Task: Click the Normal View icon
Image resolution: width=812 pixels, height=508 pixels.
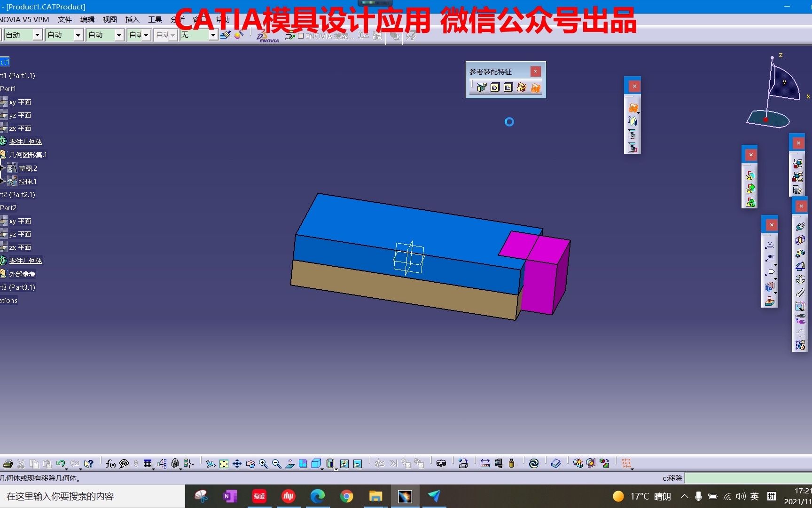Action: coord(290,464)
